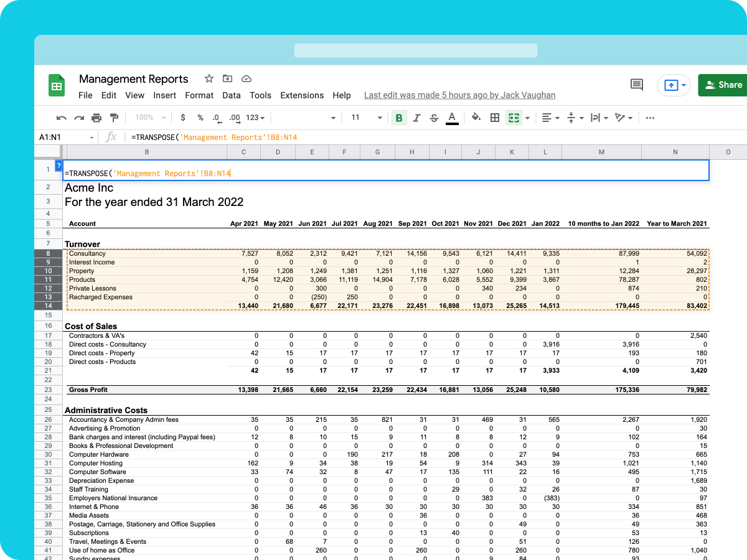The image size is (747, 560).
Task: Open the comment history icon
Action: [x=636, y=85]
